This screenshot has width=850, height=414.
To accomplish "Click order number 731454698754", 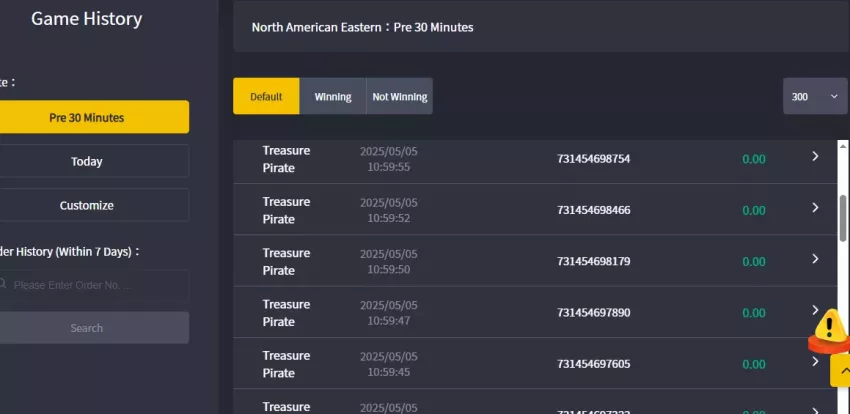I will click(594, 159).
